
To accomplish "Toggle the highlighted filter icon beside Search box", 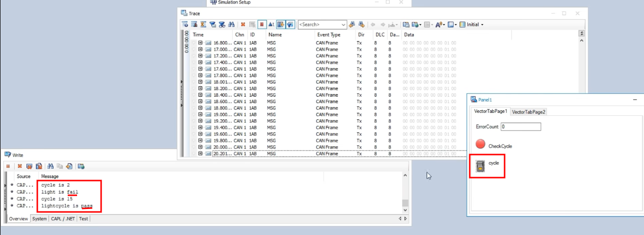I will coord(290,24).
